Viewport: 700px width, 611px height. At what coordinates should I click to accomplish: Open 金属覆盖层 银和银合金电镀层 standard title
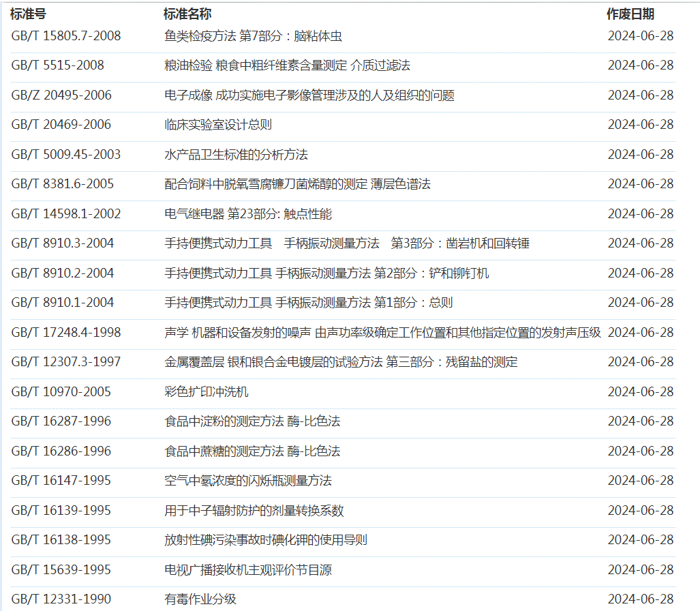click(x=341, y=362)
